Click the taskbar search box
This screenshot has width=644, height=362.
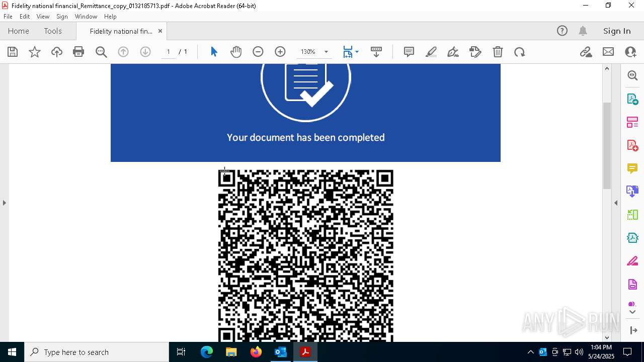click(97, 352)
